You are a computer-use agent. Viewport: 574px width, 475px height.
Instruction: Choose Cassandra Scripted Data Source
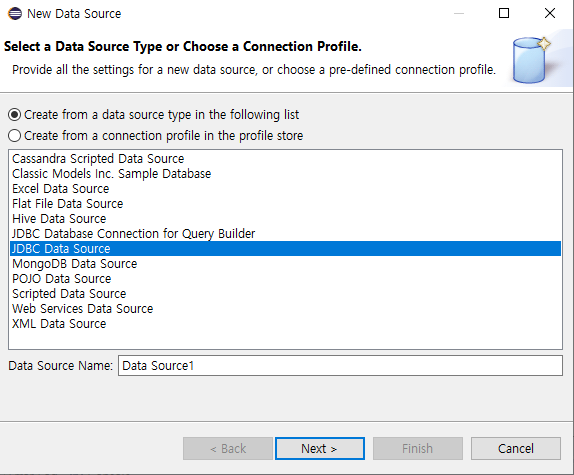coord(98,159)
